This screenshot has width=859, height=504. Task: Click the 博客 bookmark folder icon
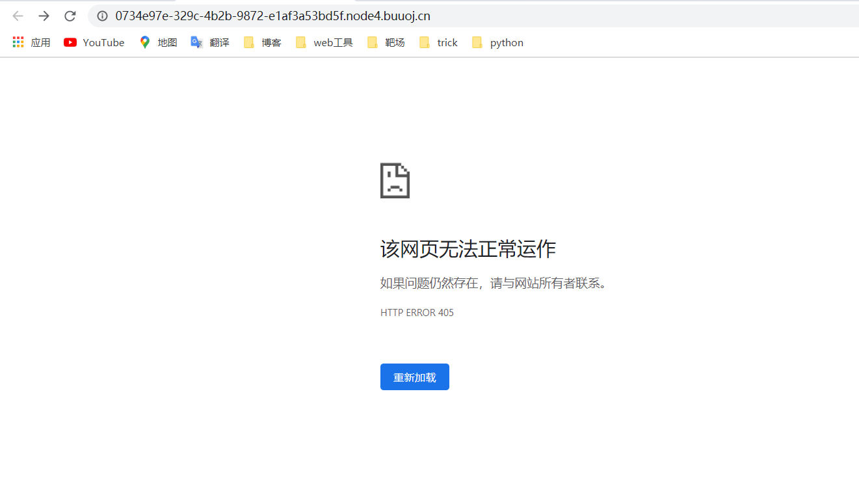point(249,42)
